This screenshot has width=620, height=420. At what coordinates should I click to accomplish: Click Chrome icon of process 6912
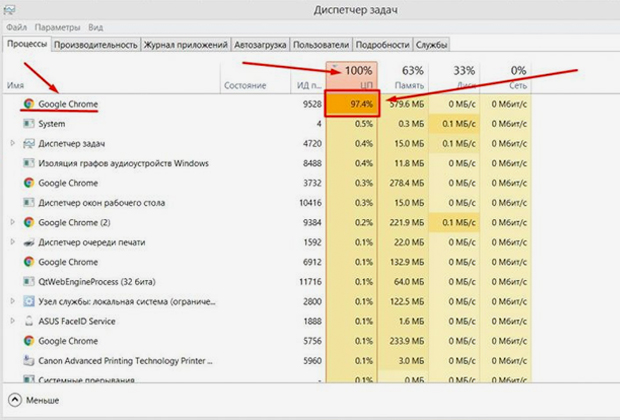tap(28, 262)
